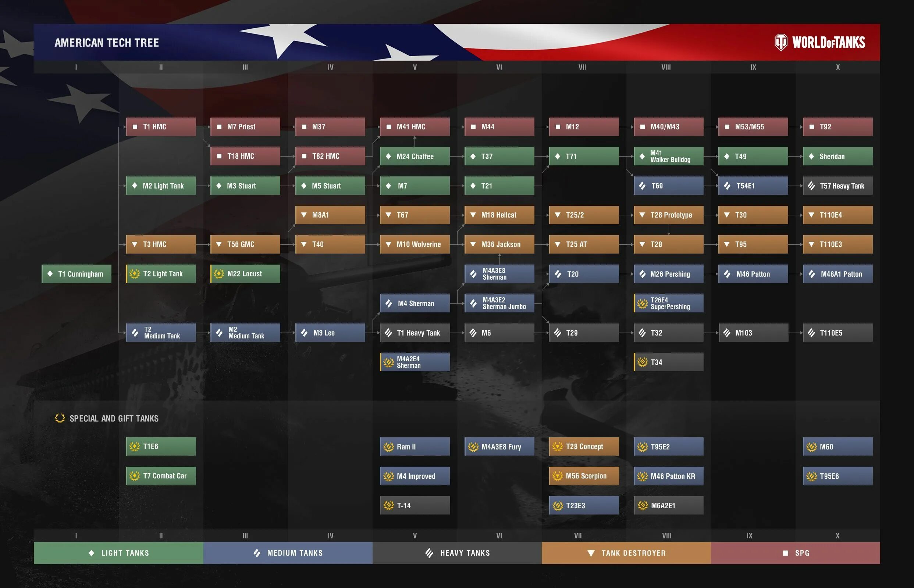Select the T92 tier X SPG node

[837, 126]
